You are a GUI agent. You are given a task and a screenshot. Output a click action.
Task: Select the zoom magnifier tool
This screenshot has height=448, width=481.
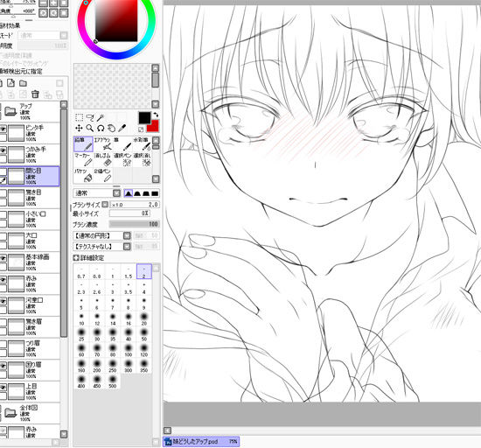tap(89, 128)
